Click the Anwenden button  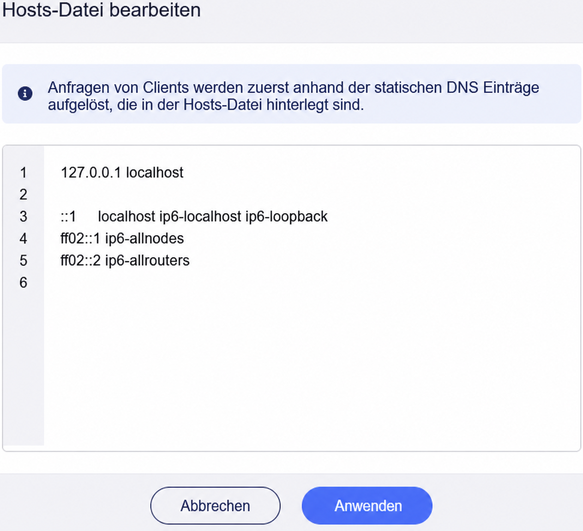pos(367,506)
